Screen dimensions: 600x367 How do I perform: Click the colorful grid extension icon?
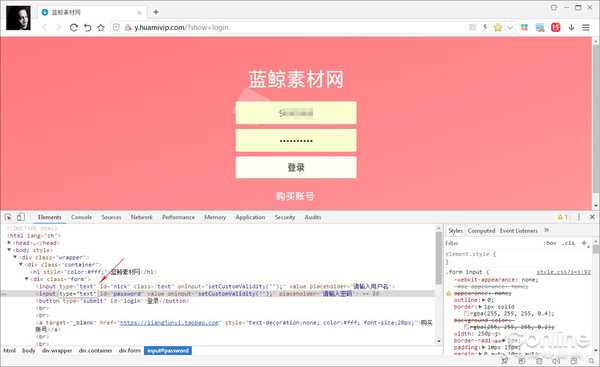click(524, 27)
